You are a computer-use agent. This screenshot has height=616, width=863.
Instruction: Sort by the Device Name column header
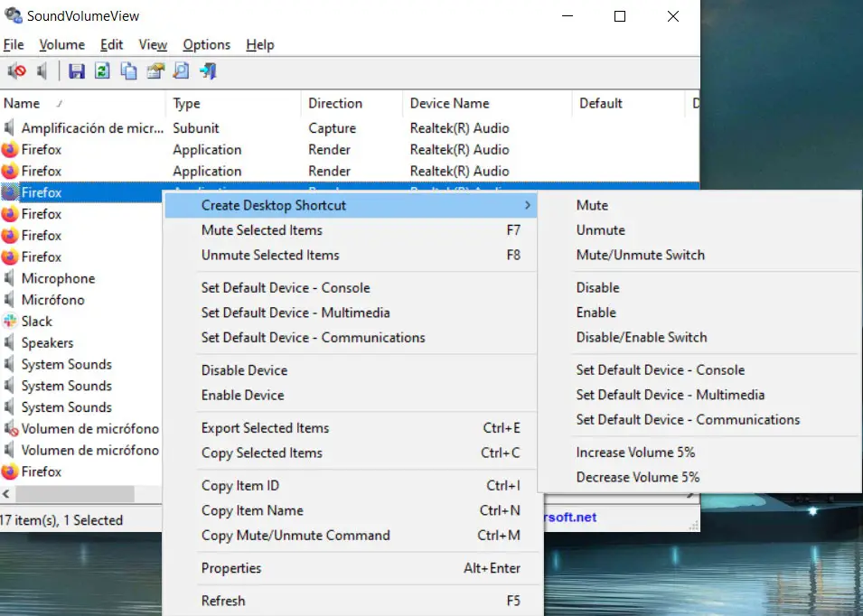click(x=488, y=103)
